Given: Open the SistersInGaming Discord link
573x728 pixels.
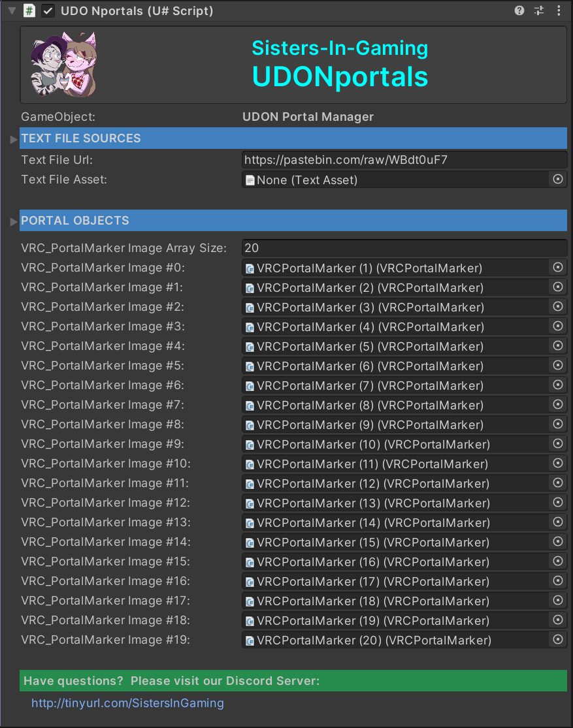Looking at the screenshot, I should [127, 703].
